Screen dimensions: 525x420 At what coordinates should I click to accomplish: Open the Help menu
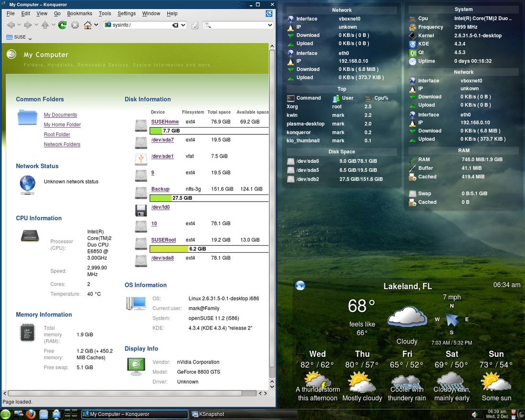172,13
